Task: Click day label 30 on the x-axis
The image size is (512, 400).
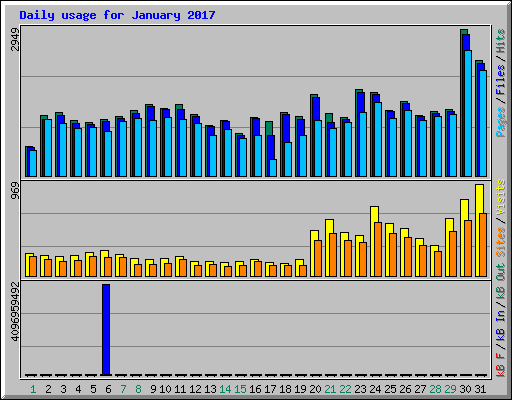Action: click(465, 389)
